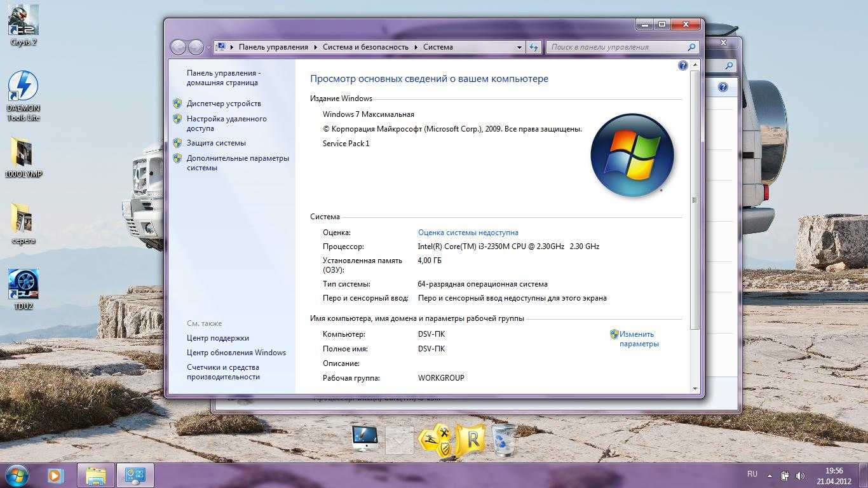Click the Intel Core i3-2350M processor value
The image size is (868, 488).
508,247
